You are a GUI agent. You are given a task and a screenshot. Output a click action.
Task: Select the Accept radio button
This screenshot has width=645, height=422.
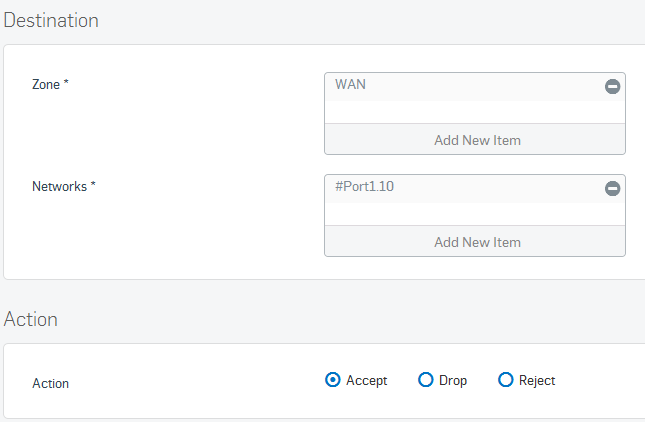pyautogui.click(x=332, y=380)
